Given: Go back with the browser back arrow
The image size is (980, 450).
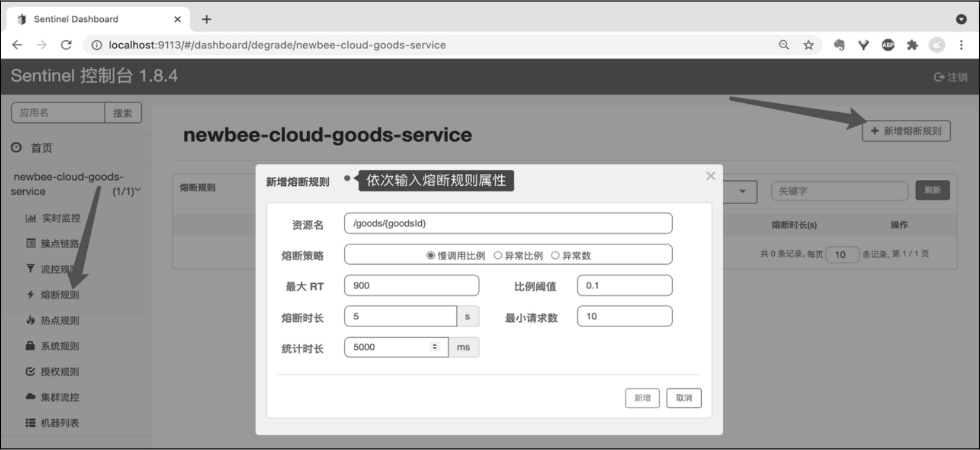Looking at the screenshot, I should pyautogui.click(x=17, y=45).
